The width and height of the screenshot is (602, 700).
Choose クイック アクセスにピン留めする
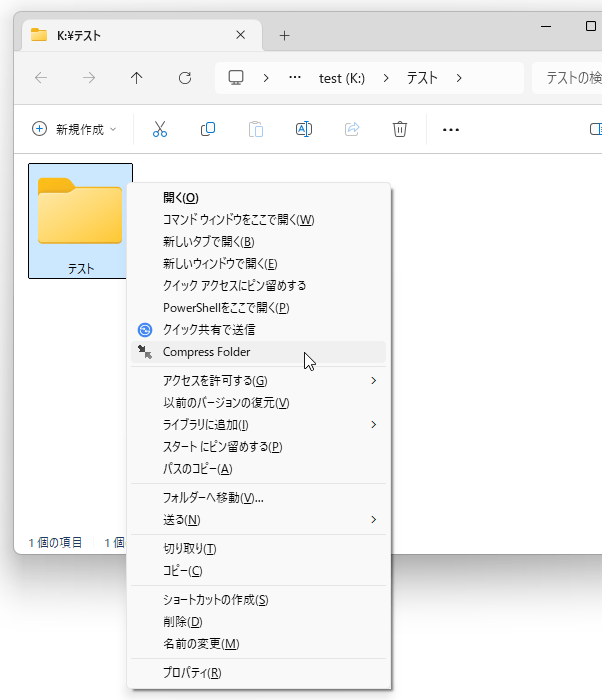click(x=259, y=286)
